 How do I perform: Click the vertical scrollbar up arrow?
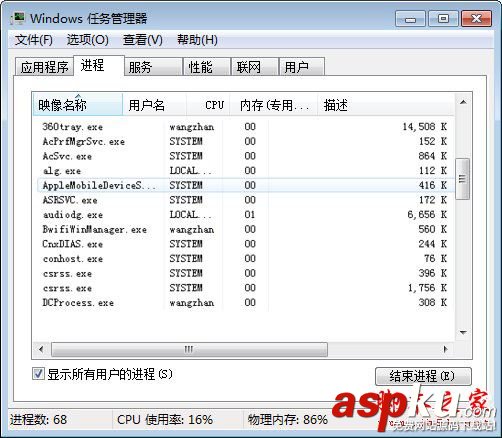463,102
